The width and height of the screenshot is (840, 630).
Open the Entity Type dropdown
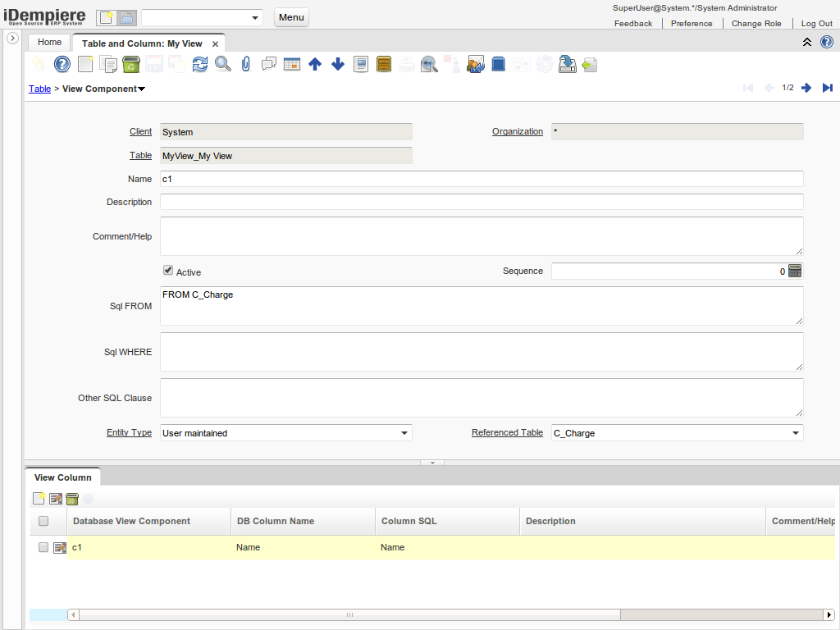(404, 433)
